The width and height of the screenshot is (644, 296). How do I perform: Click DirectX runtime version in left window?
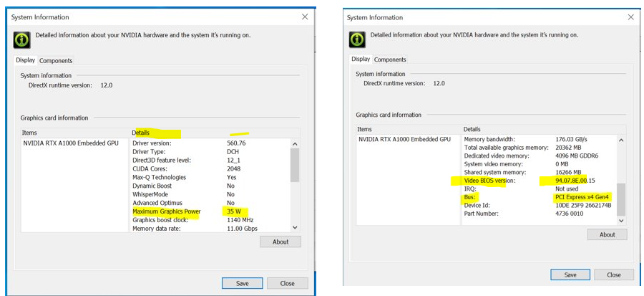[70, 85]
